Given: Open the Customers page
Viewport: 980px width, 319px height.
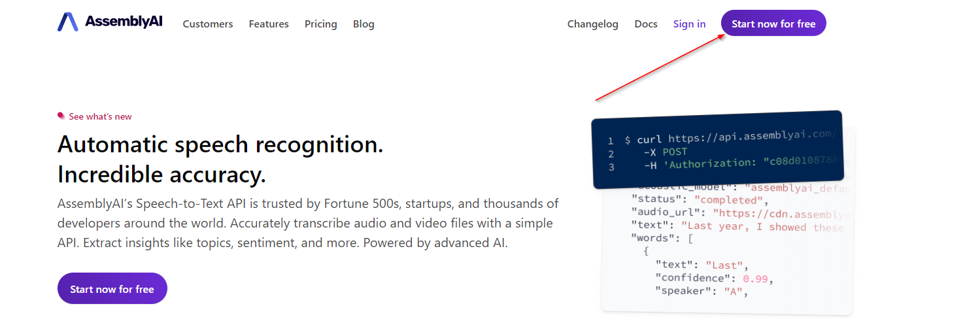Looking at the screenshot, I should pos(208,24).
